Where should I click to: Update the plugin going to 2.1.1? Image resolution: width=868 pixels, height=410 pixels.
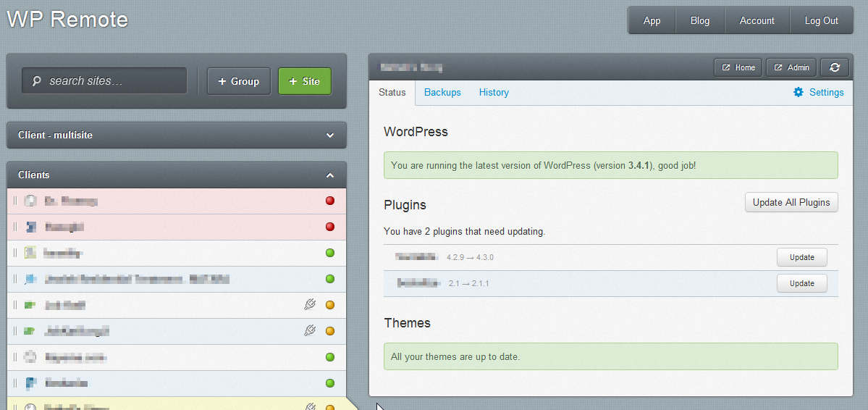pyautogui.click(x=801, y=283)
